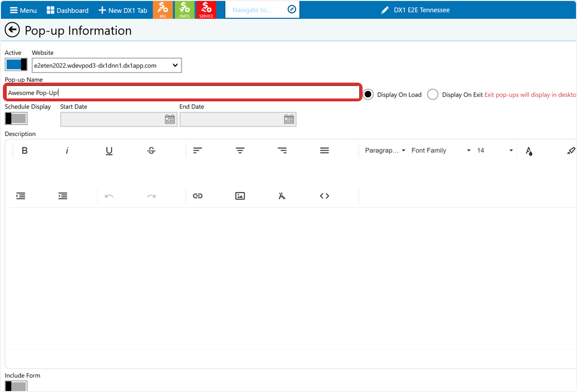This screenshot has width=577, height=392.
Task: Open the Website dropdown list
Action: [107, 65]
